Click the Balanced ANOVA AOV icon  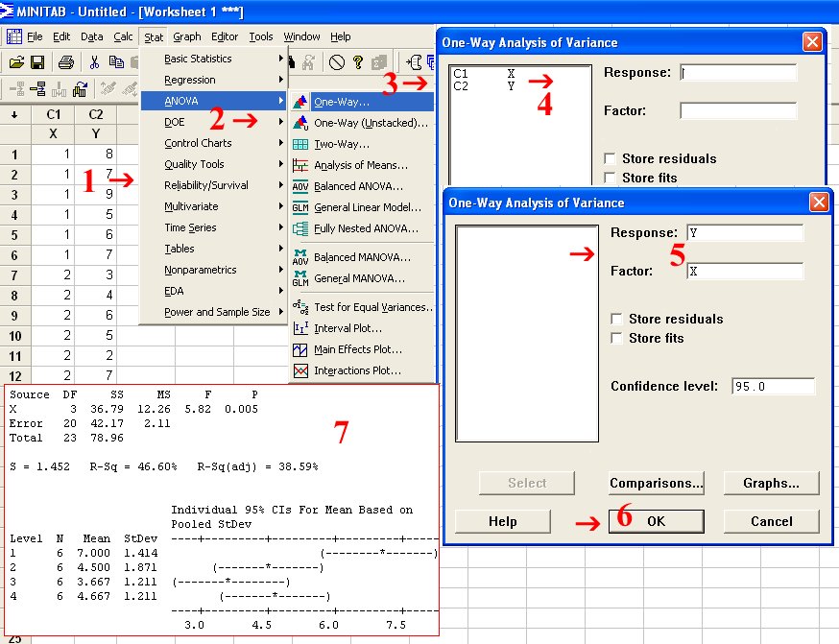point(300,186)
